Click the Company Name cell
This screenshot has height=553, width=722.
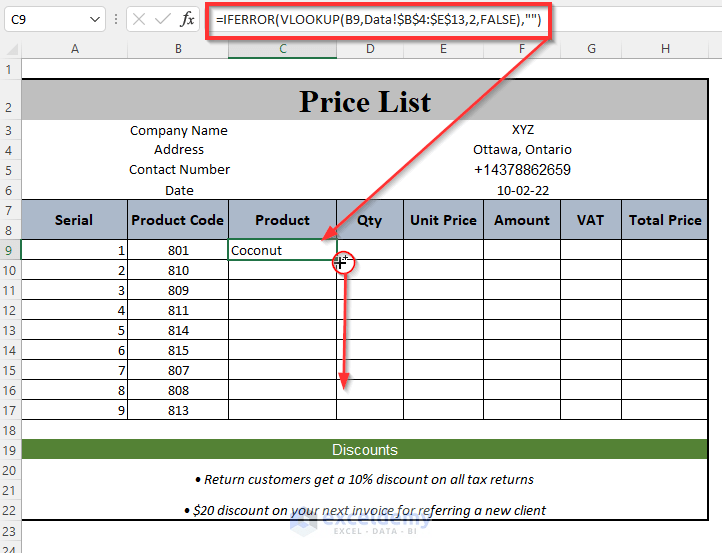[179, 130]
